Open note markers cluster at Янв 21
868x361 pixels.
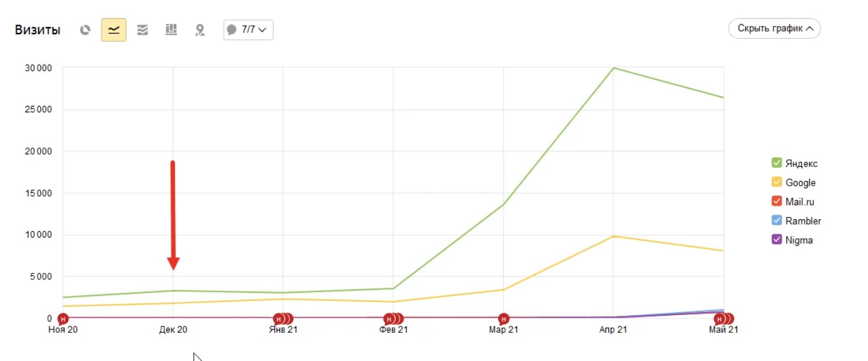(x=283, y=319)
